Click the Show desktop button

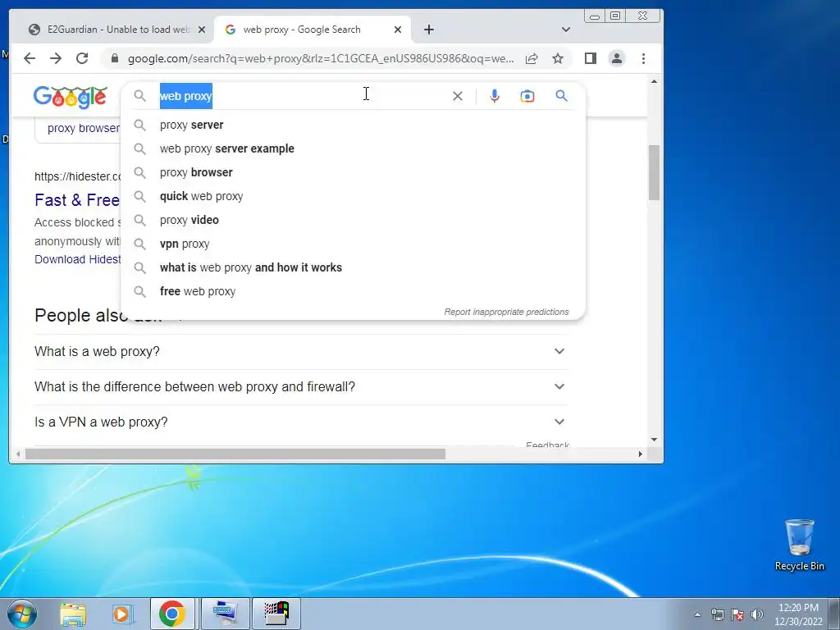click(x=834, y=614)
